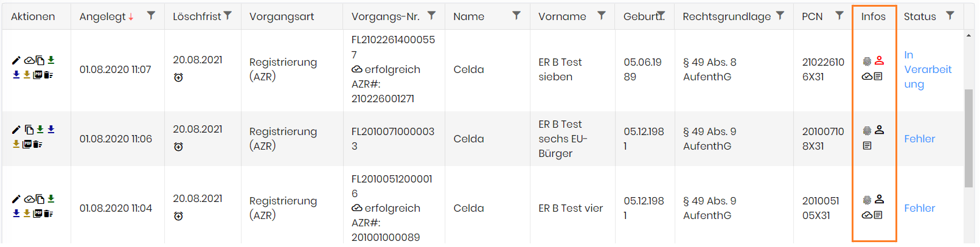
Task: Open filter for Vorgangs-Nr. column
Action: tap(431, 16)
